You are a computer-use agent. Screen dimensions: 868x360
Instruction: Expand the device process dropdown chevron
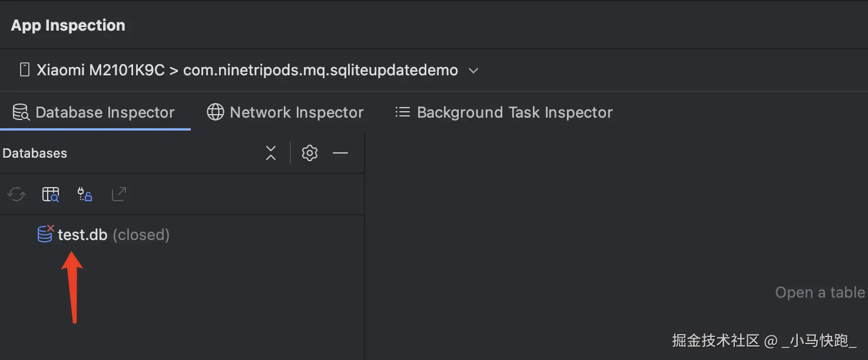[x=473, y=71]
